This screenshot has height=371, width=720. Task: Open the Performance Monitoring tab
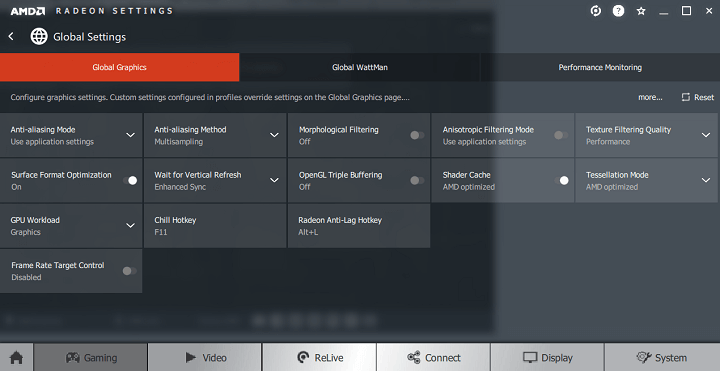pyautogui.click(x=600, y=67)
